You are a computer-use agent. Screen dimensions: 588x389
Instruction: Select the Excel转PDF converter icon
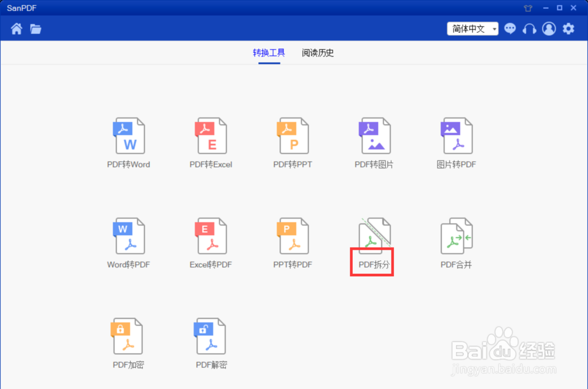click(211, 236)
